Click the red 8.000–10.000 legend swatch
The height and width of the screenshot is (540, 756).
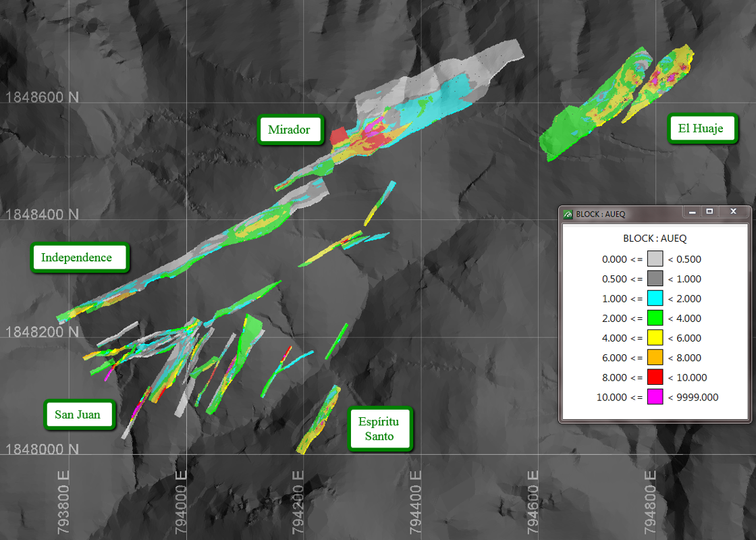coord(655,377)
